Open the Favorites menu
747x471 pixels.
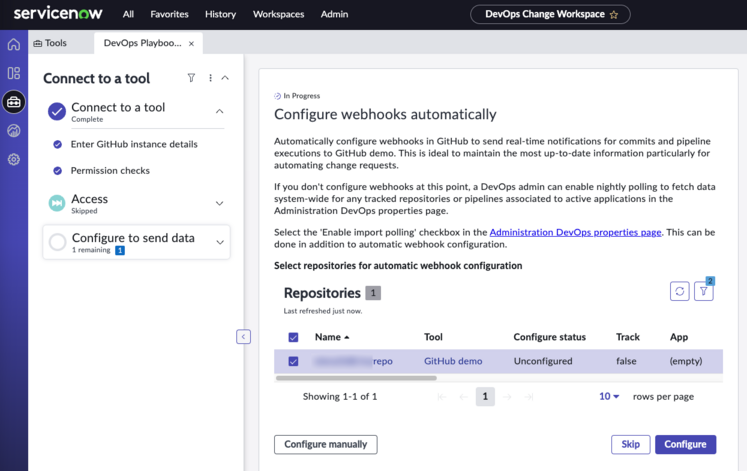(x=169, y=14)
